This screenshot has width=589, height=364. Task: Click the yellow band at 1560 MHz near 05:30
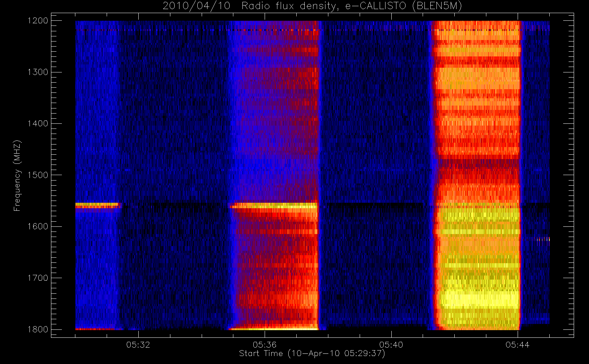pos(97,205)
